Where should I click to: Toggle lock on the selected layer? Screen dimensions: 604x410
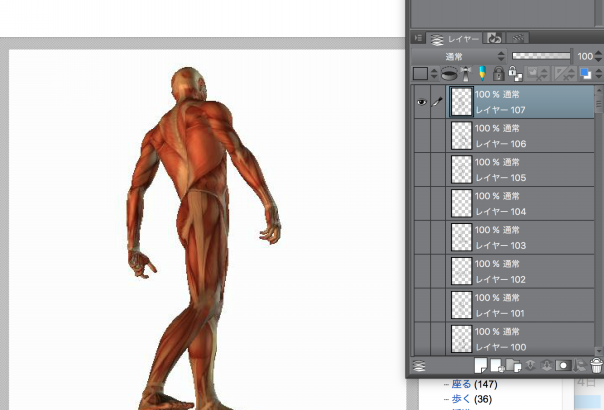pyautogui.click(x=498, y=73)
